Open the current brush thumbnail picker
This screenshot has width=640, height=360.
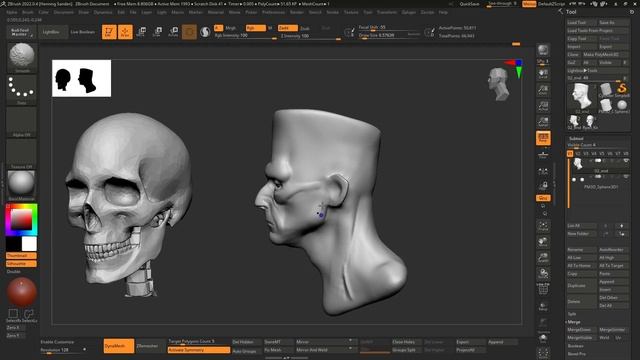click(22, 58)
